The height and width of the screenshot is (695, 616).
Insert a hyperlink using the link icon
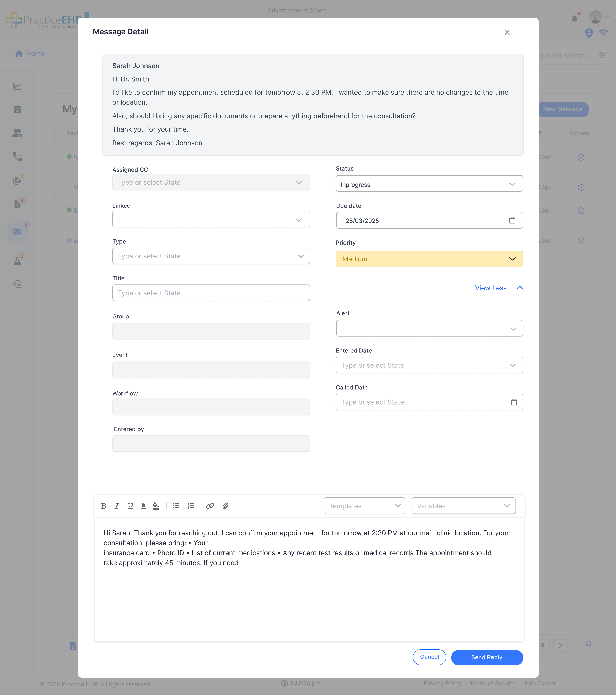(210, 506)
